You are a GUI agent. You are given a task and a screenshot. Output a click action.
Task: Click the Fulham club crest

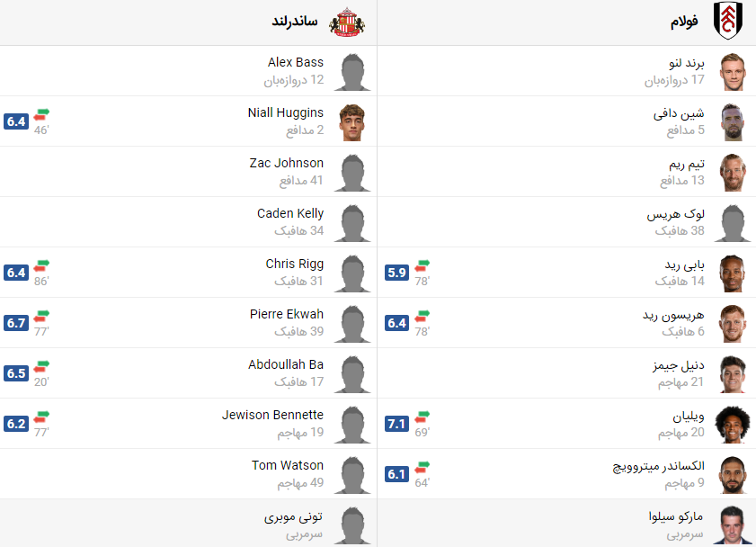727,21
